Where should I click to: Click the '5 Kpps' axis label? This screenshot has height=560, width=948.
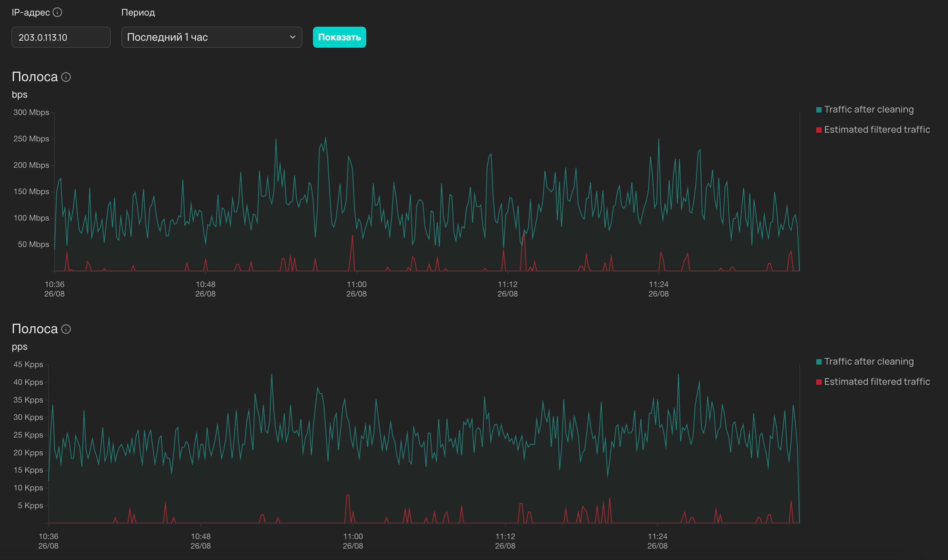[31, 506]
